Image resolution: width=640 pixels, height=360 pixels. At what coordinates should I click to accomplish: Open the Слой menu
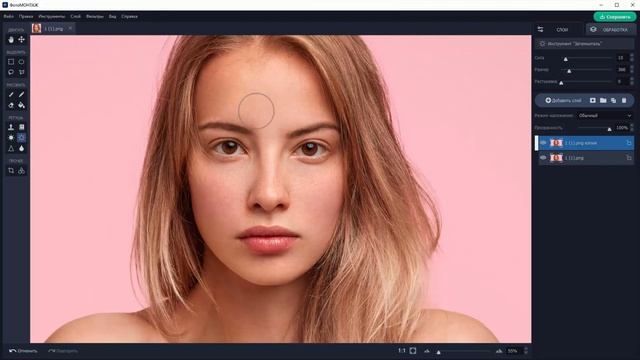(76, 17)
